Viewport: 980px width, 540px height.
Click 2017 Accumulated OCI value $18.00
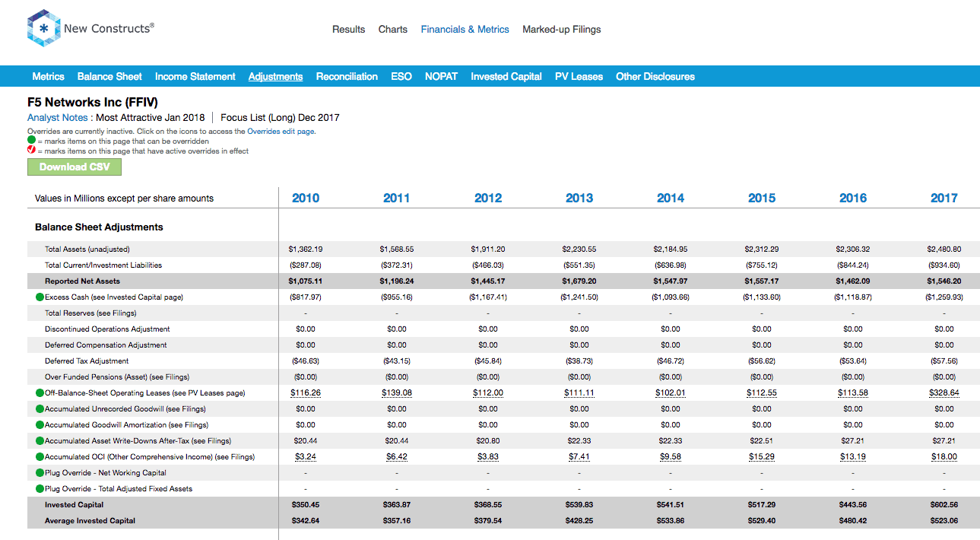944,457
